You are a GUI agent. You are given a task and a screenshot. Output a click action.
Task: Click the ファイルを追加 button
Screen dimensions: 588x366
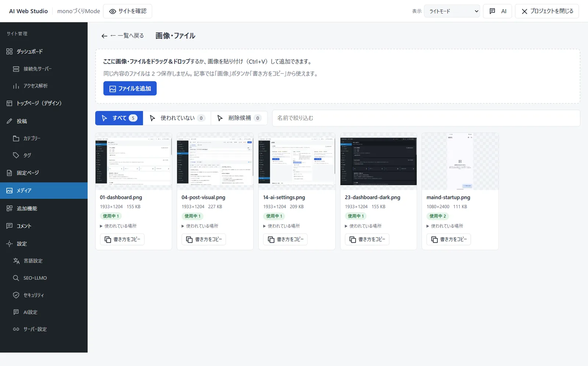[130, 88]
